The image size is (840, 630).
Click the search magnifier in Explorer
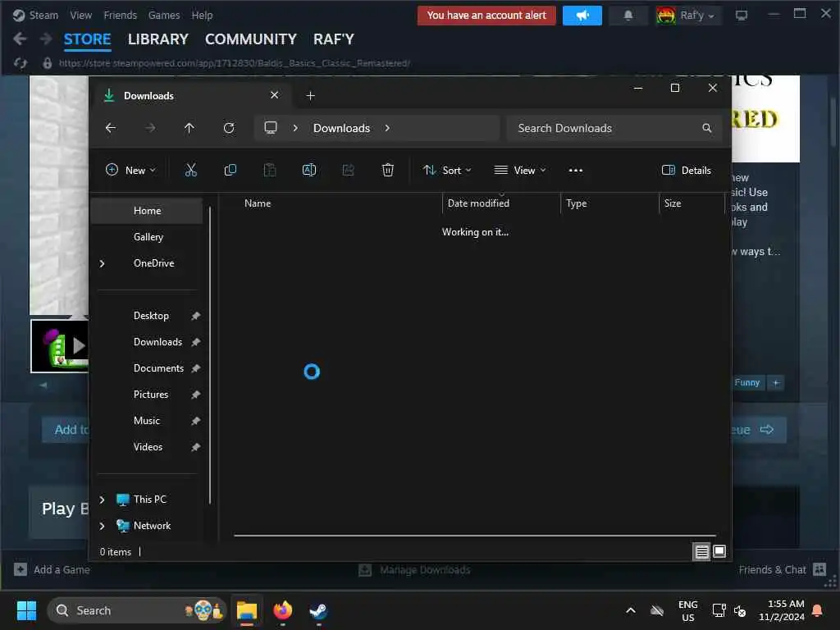(x=706, y=128)
